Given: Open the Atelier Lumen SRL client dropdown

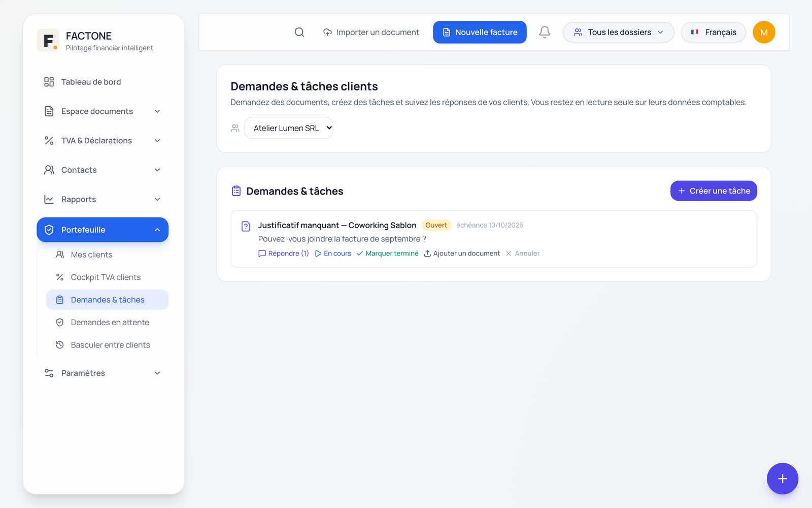Looking at the screenshot, I should tap(289, 128).
